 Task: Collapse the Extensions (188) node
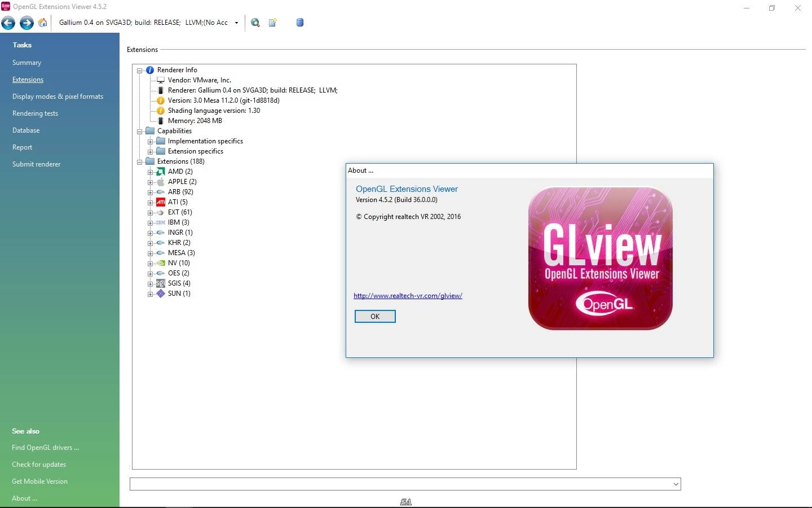tap(140, 162)
